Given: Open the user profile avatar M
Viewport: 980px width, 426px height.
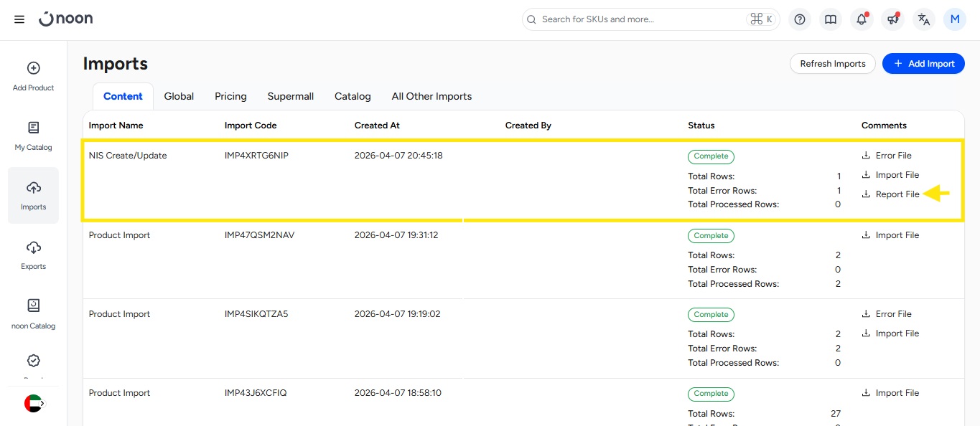Looking at the screenshot, I should tap(955, 19).
